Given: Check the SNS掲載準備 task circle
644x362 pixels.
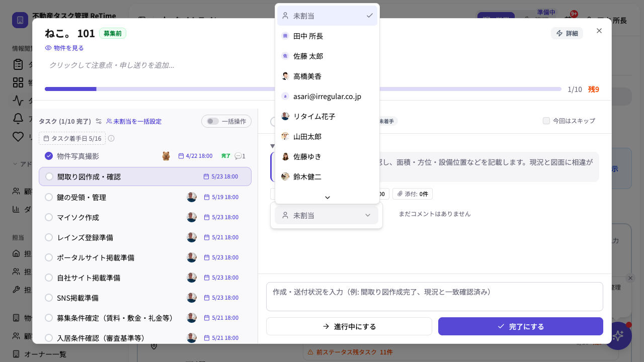Looking at the screenshot, I should 49,298.
